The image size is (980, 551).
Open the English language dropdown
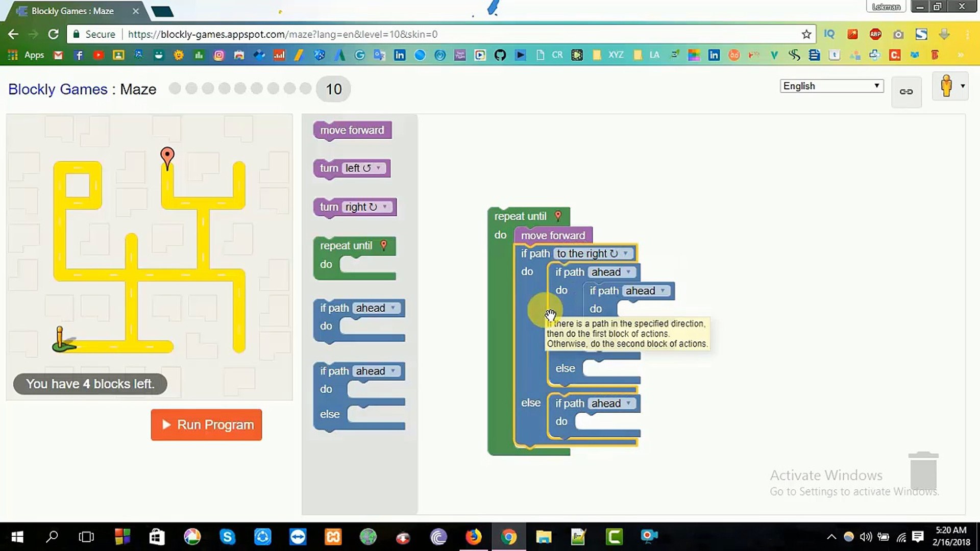point(831,86)
